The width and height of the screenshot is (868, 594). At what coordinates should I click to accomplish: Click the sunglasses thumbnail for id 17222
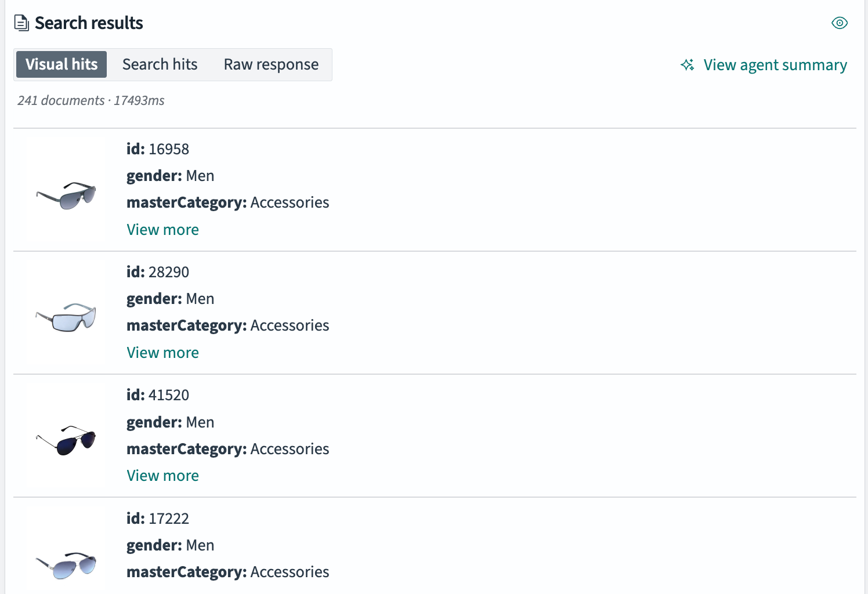pyautogui.click(x=66, y=564)
